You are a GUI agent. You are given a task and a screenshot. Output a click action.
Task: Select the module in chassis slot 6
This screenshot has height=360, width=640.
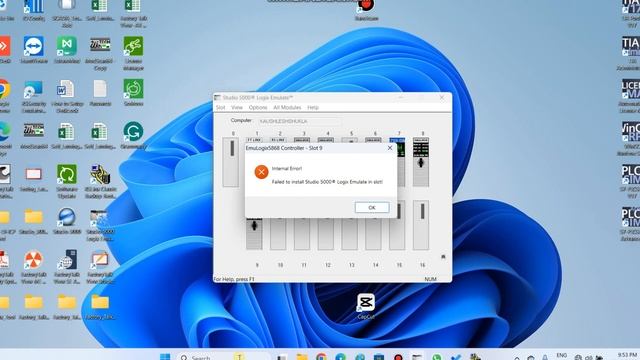[373, 140]
